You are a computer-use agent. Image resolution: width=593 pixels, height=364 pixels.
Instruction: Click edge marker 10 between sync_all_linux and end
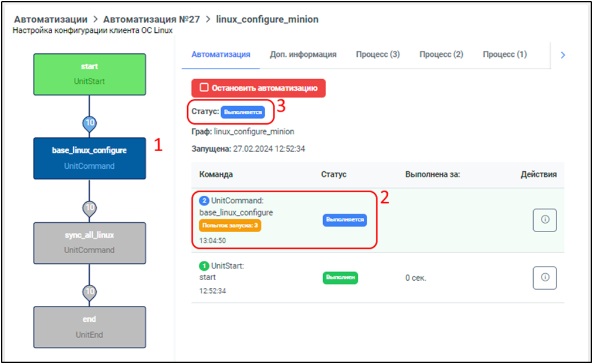(x=89, y=291)
